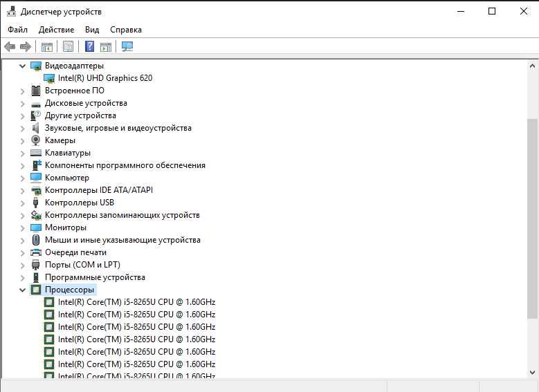
Task: Click the vertical scrollbar thumb
Action: pos(533,219)
